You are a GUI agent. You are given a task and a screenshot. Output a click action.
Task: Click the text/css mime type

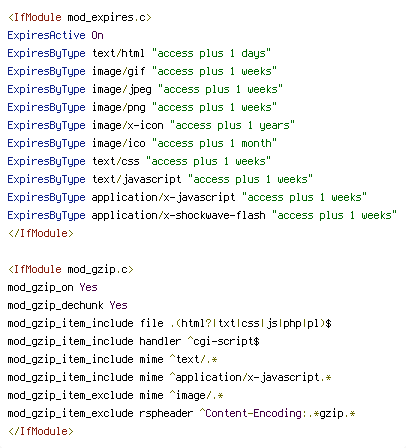pyautogui.click(x=115, y=161)
